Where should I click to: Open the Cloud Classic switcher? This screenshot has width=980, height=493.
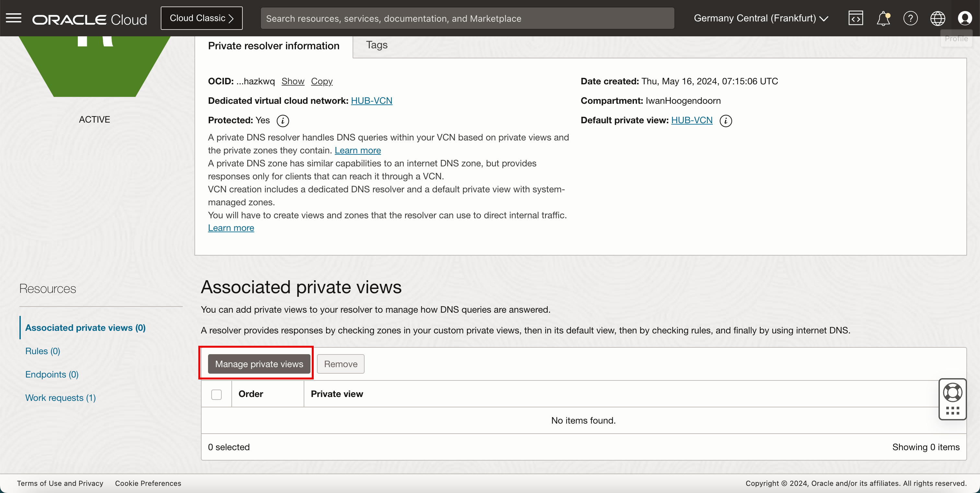coord(201,18)
